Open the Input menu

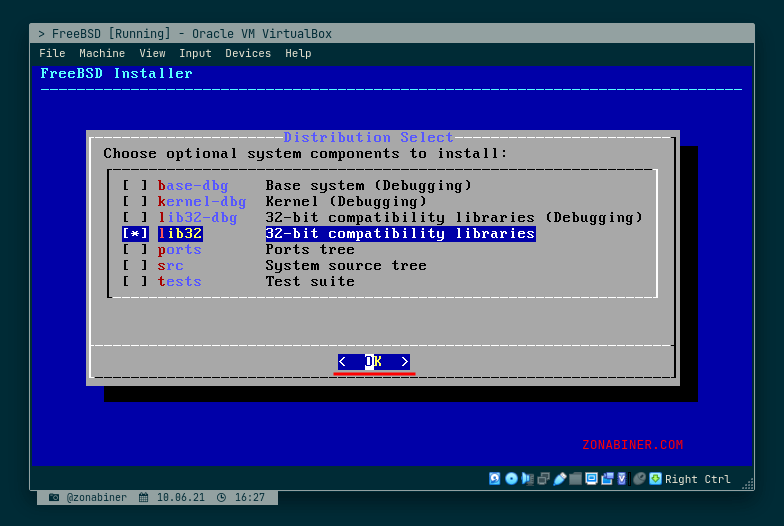(195, 53)
